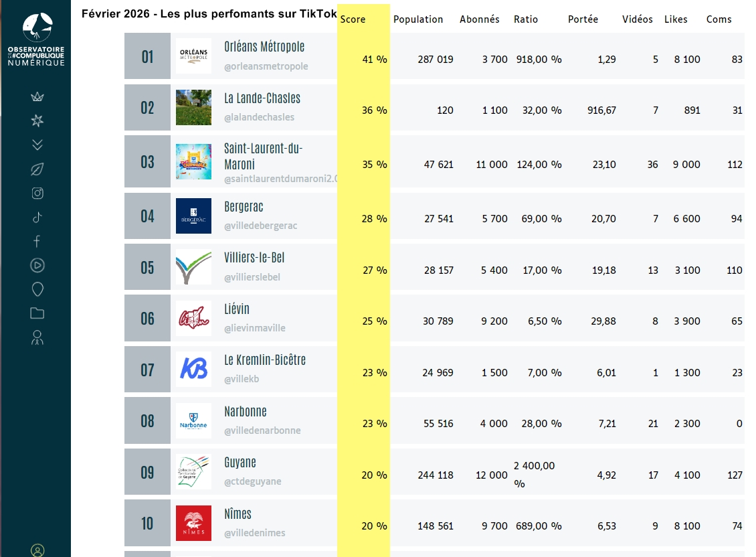
Task: Select the 11 000 abonnés value
Action: (x=492, y=165)
